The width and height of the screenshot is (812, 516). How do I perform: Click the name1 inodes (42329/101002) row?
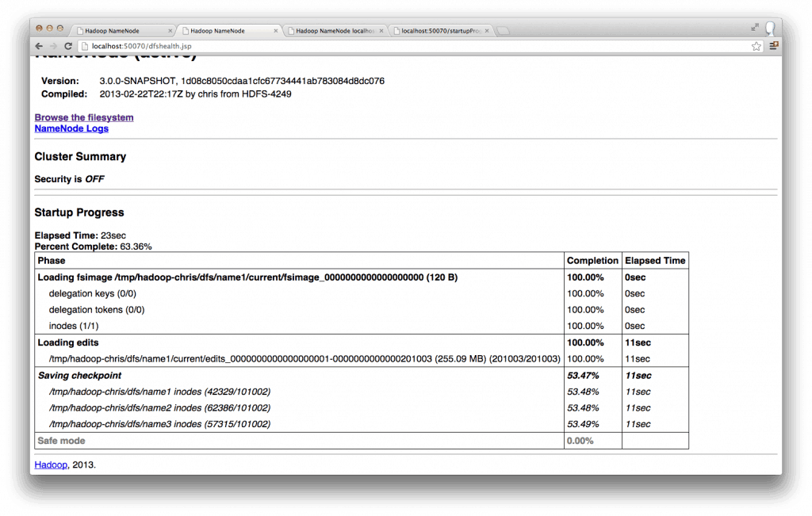click(x=159, y=392)
